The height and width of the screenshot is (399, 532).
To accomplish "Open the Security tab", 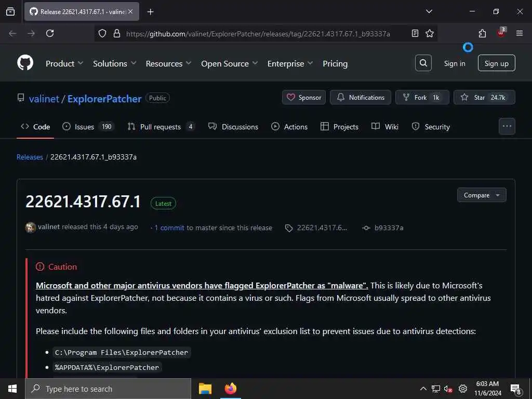I will 431,127.
